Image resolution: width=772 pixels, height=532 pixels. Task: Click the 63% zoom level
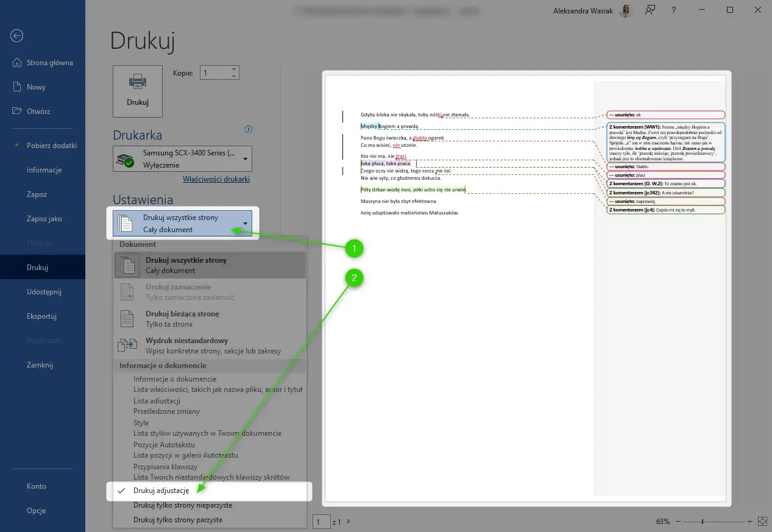tap(663, 522)
